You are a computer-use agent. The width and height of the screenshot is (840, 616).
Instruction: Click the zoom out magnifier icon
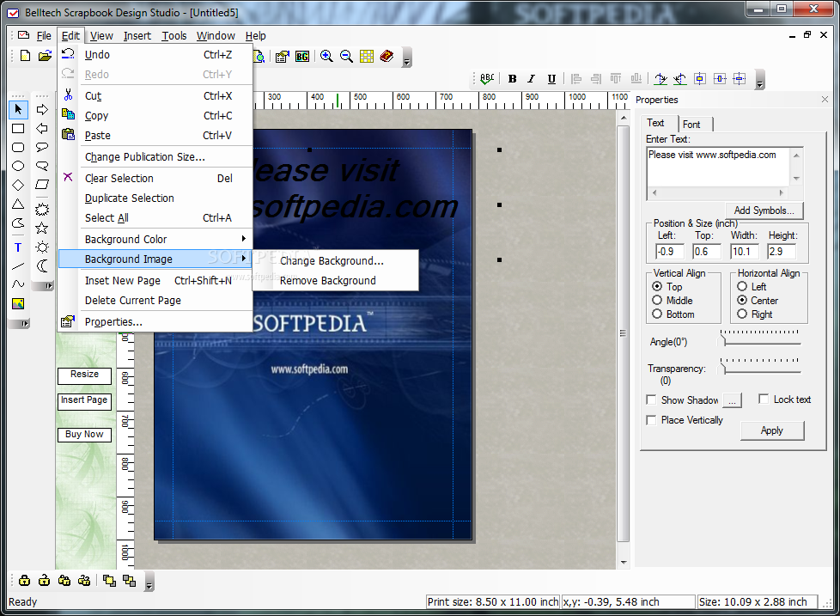(x=347, y=56)
